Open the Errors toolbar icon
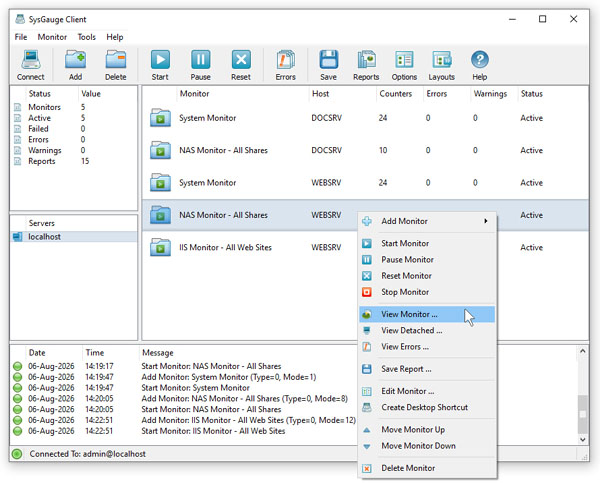Screen dimensions: 600x483 285,61
